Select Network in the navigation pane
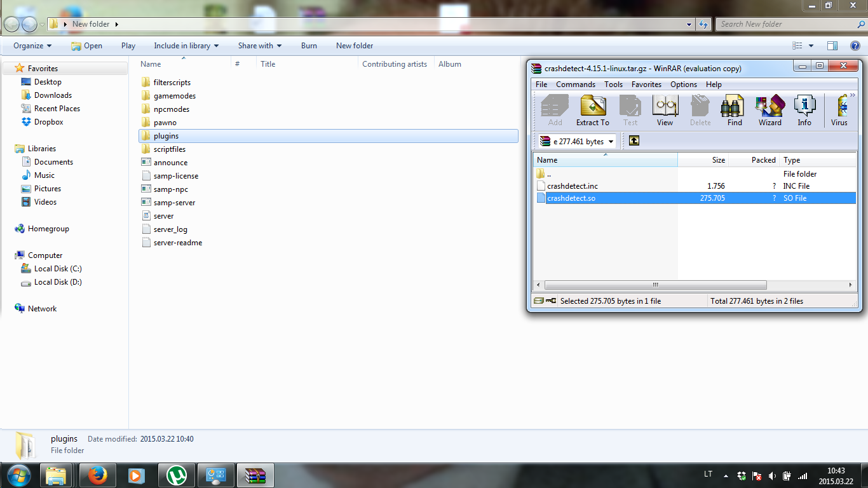Viewport: 868px width, 488px height. [x=42, y=309]
